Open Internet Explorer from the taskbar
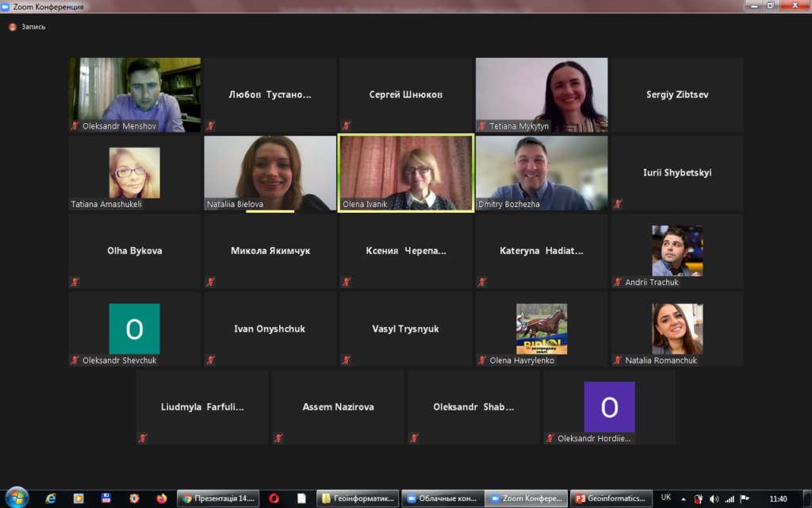The width and height of the screenshot is (812, 508). (x=52, y=498)
